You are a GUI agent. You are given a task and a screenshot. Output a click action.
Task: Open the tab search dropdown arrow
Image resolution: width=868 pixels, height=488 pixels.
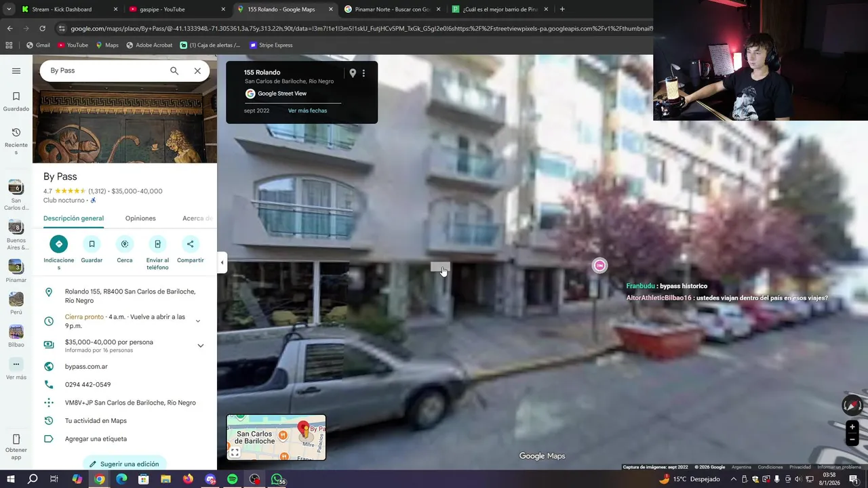pyautogui.click(x=8, y=9)
